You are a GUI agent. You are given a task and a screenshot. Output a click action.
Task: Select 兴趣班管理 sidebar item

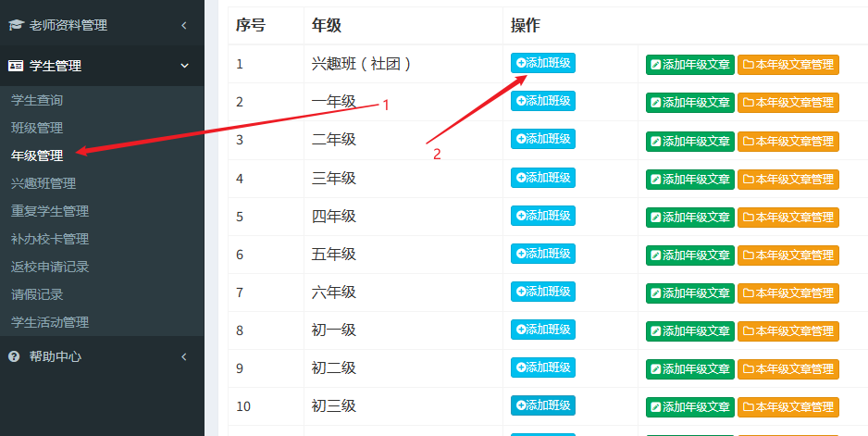click(x=43, y=183)
